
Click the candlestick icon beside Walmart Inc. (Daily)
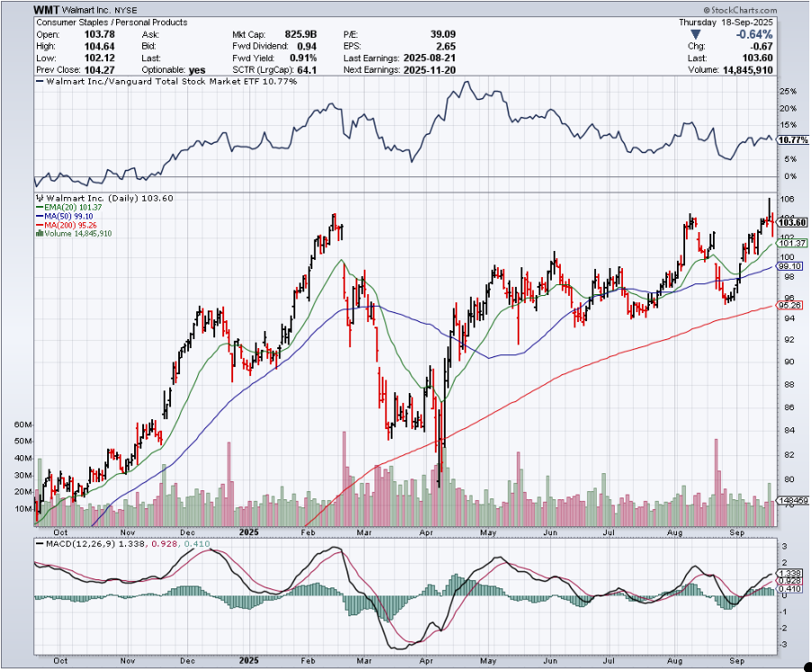click(x=40, y=198)
